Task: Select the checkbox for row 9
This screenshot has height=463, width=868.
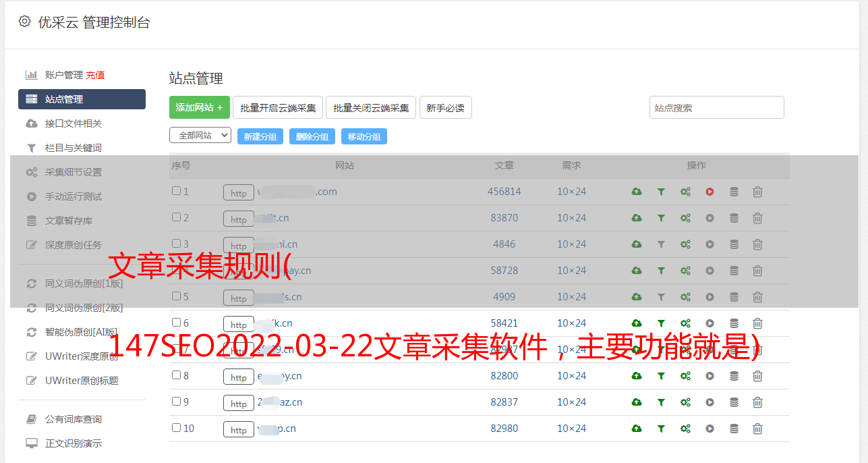Action: click(176, 402)
